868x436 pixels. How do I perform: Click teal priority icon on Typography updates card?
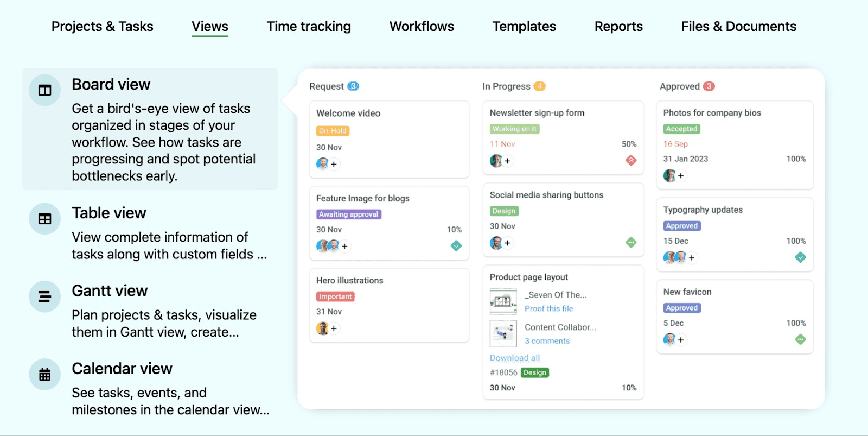point(801,257)
